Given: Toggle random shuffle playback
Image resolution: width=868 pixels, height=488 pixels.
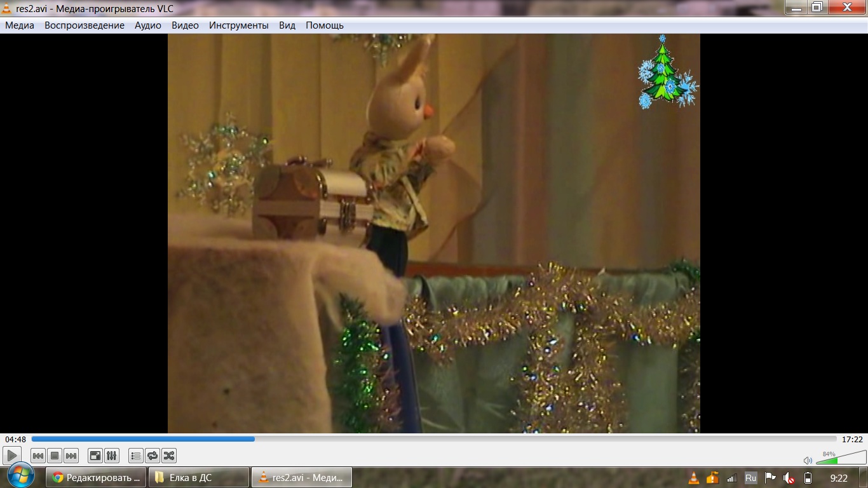Looking at the screenshot, I should coord(169,456).
